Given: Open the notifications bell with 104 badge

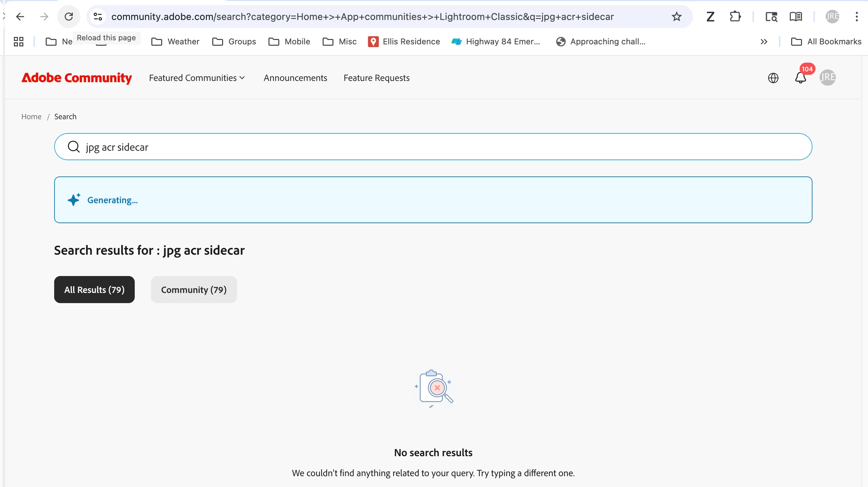Looking at the screenshot, I should [x=800, y=78].
